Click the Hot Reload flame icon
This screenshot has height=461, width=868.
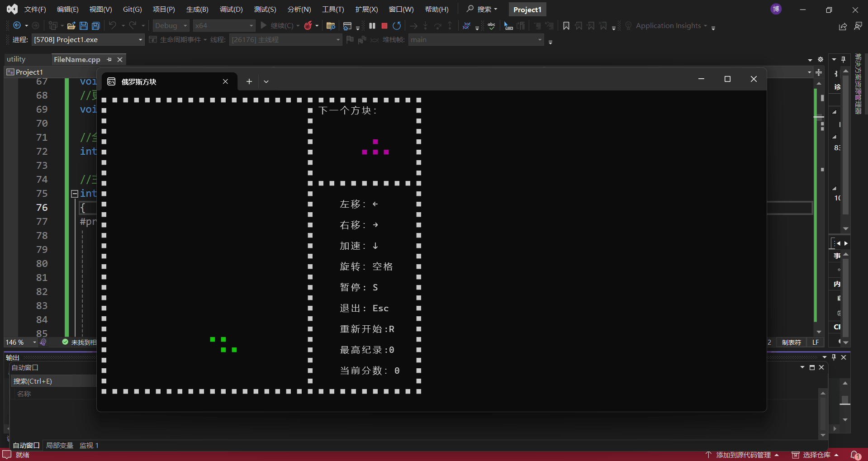pos(308,26)
